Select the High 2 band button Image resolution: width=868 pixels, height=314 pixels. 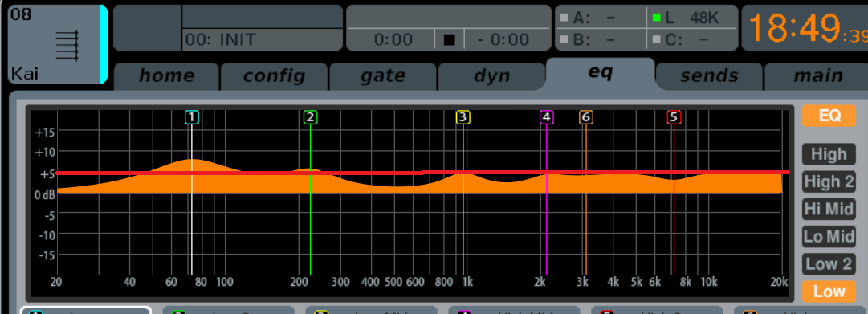[829, 181]
